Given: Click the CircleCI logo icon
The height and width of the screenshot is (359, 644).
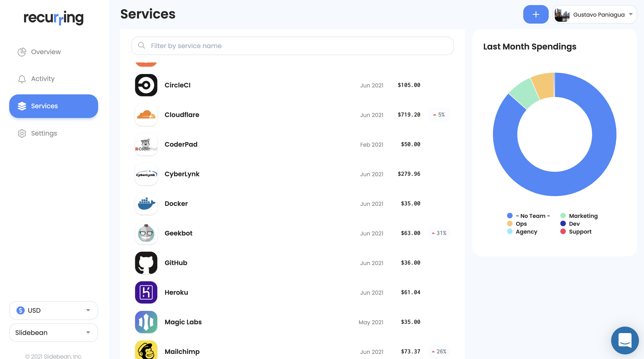Looking at the screenshot, I should tap(146, 85).
